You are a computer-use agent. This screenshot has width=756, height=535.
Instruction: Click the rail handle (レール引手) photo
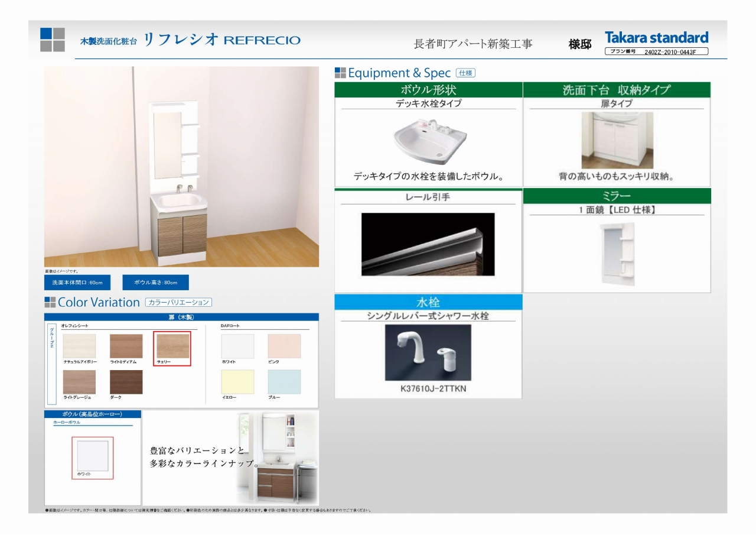428,244
